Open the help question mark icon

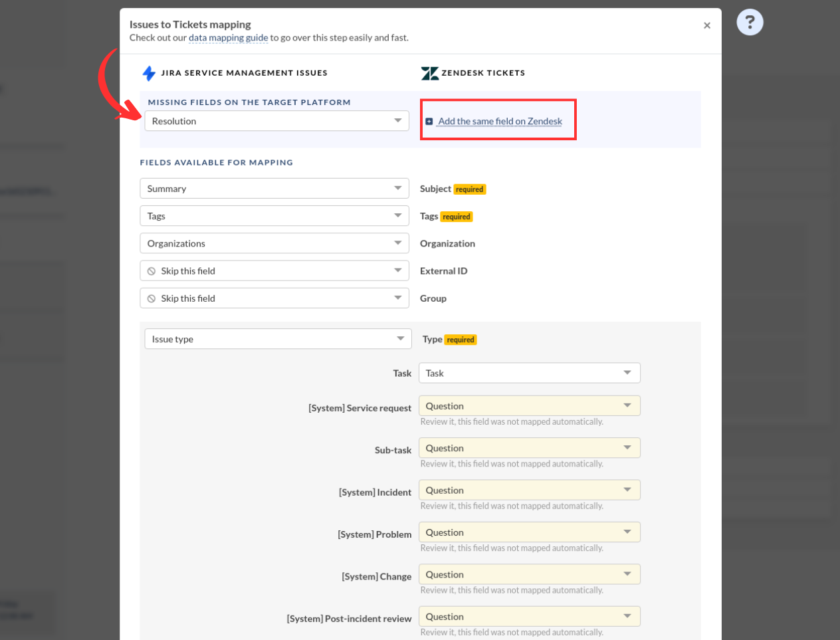point(750,23)
